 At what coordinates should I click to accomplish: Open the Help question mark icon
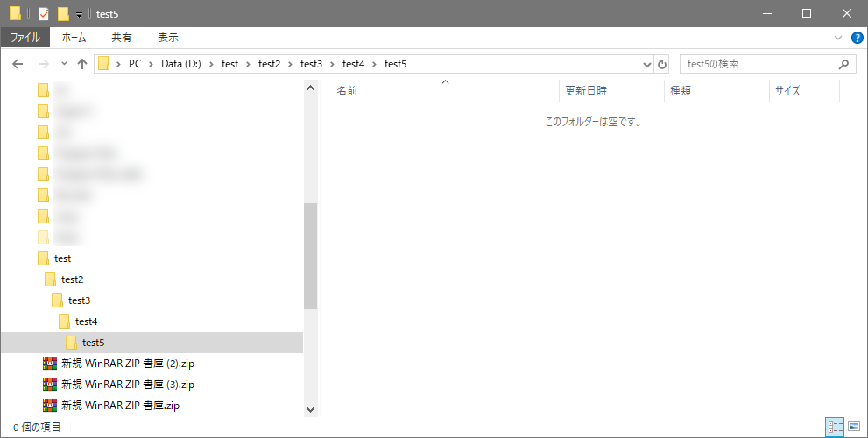point(857,38)
